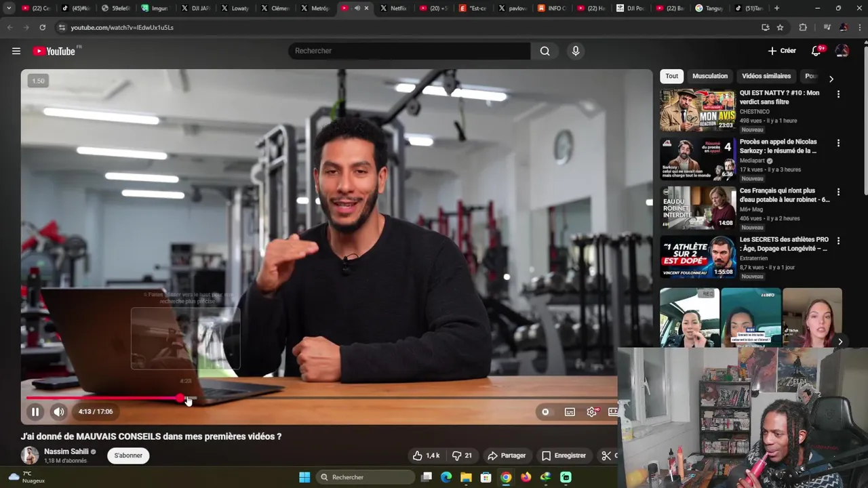Mute audio indicator on active tab

(x=357, y=8)
